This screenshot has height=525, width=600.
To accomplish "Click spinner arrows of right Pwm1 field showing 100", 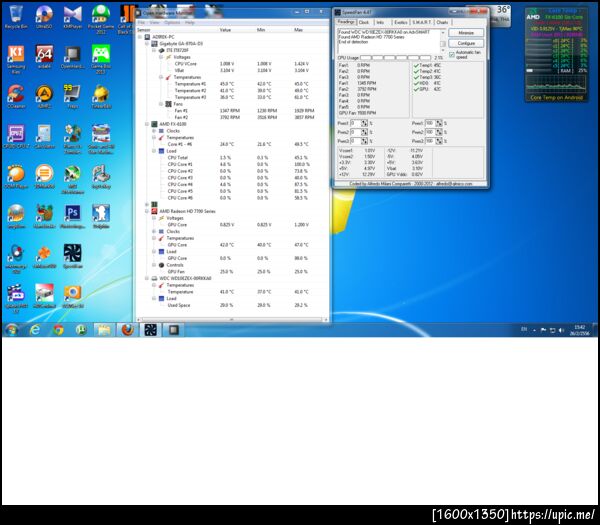I will click(x=439, y=124).
